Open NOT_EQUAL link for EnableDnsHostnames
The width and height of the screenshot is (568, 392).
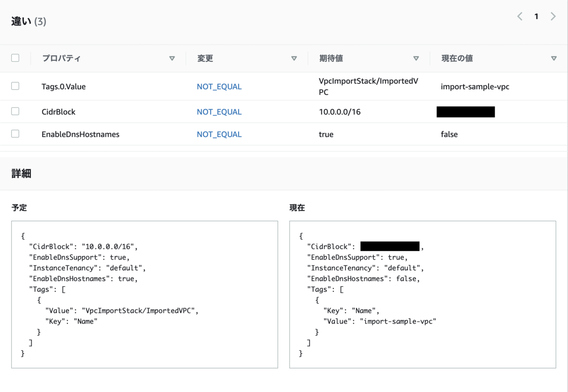click(219, 134)
